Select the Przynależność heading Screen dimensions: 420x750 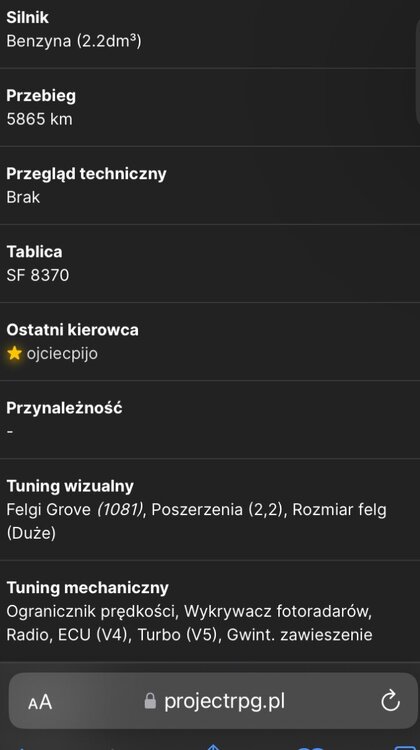click(x=64, y=408)
